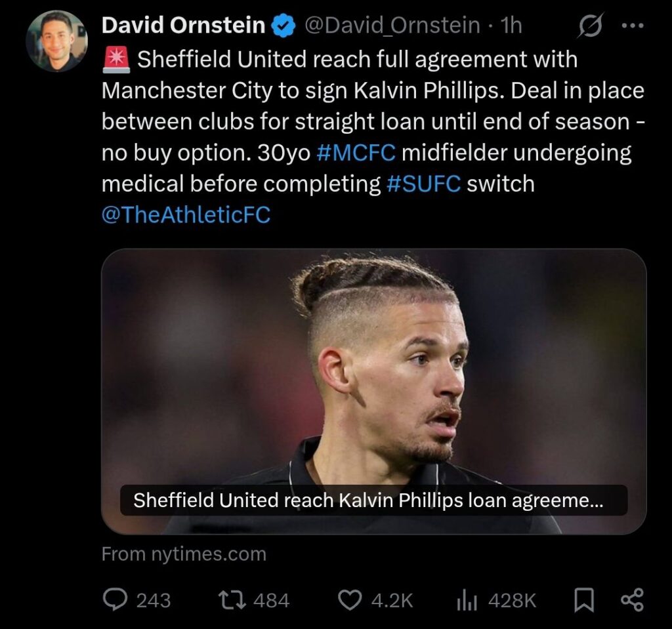Click the blue verified badge
Image resolution: width=672 pixels, height=629 pixels.
tap(282, 26)
